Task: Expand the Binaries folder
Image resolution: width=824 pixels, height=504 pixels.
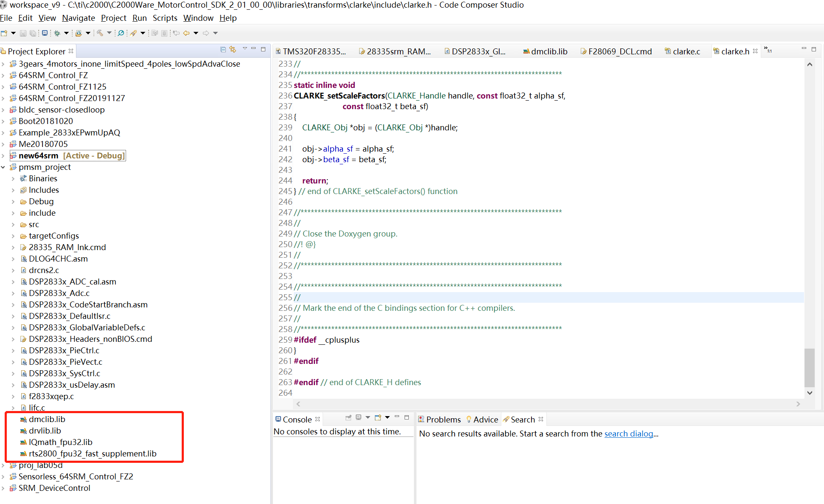Action: (x=13, y=179)
